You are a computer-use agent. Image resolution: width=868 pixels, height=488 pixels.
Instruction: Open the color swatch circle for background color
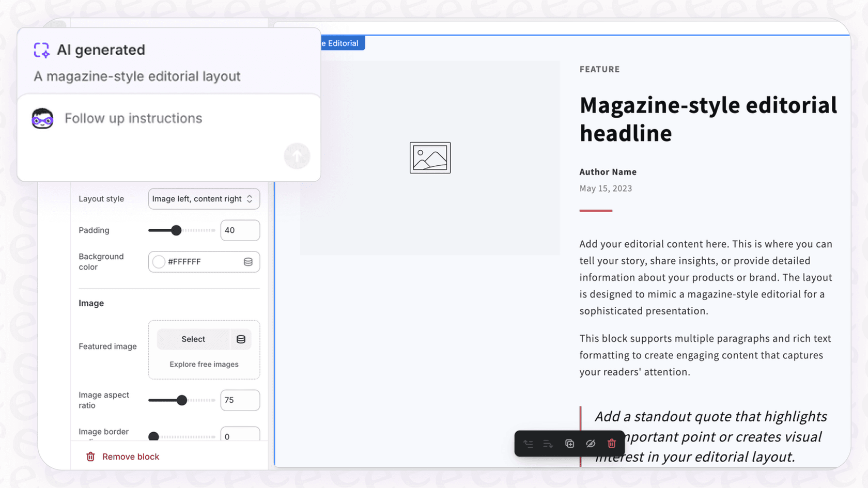tap(159, 262)
